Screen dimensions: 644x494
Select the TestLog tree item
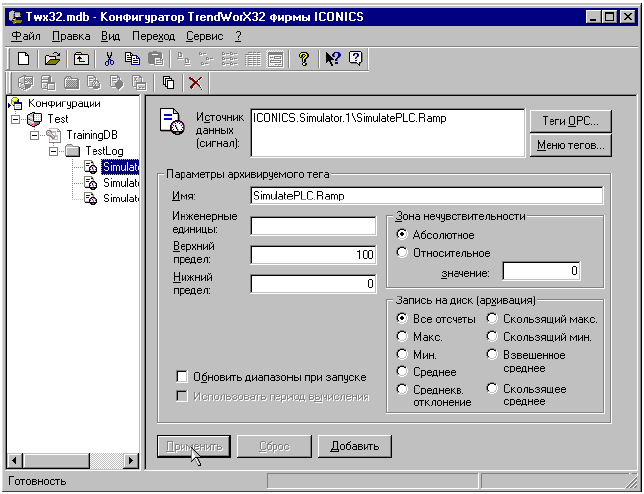click(x=104, y=151)
